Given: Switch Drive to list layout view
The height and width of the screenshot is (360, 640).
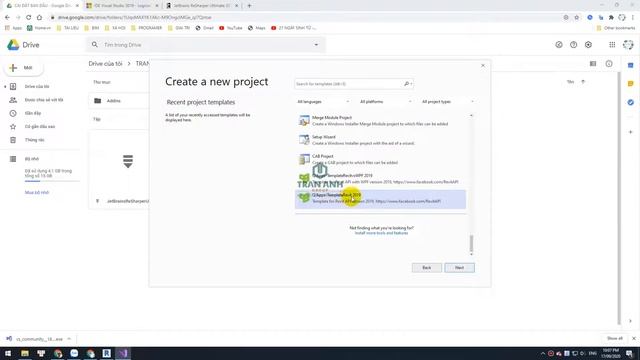Looking at the screenshot, I should [x=593, y=64].
